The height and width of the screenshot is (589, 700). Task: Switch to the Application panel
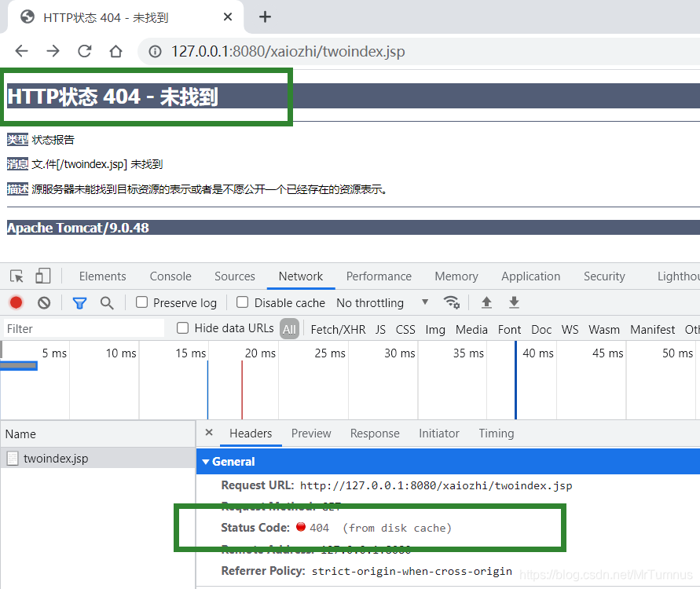click(531, 276)
